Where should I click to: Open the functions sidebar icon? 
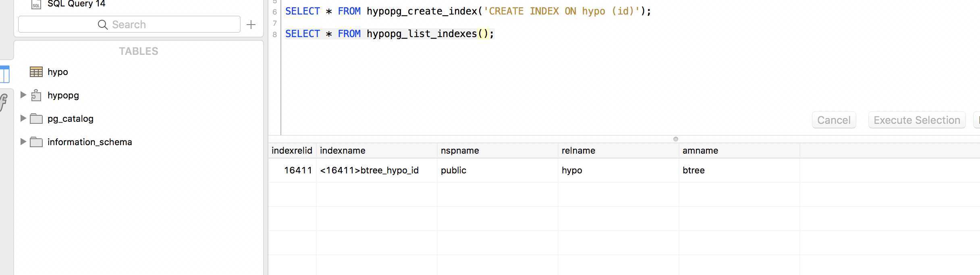(4, 102)
